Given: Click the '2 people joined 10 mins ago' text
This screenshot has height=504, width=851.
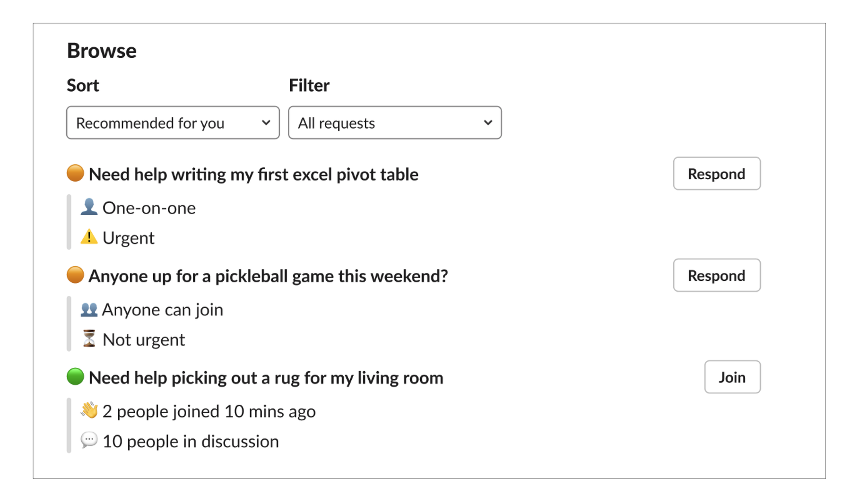Looking at the screenshot, I should [x=209, y=412].
